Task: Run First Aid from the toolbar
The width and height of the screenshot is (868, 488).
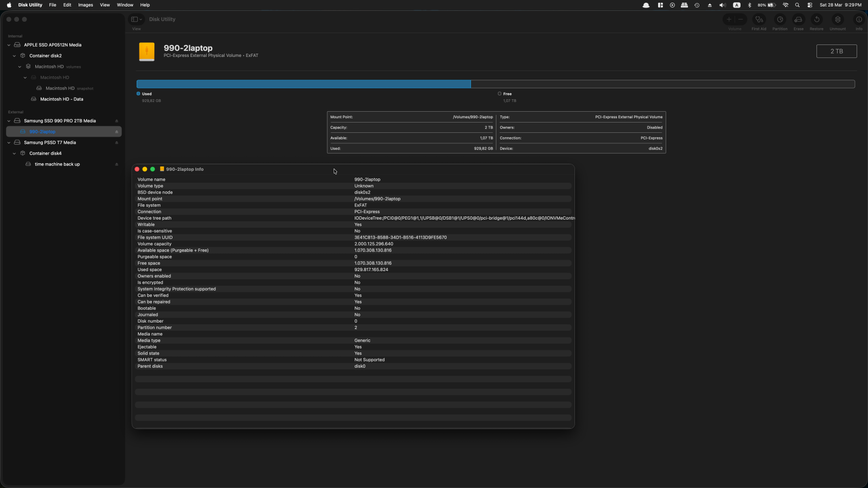Action: [759, 20]
